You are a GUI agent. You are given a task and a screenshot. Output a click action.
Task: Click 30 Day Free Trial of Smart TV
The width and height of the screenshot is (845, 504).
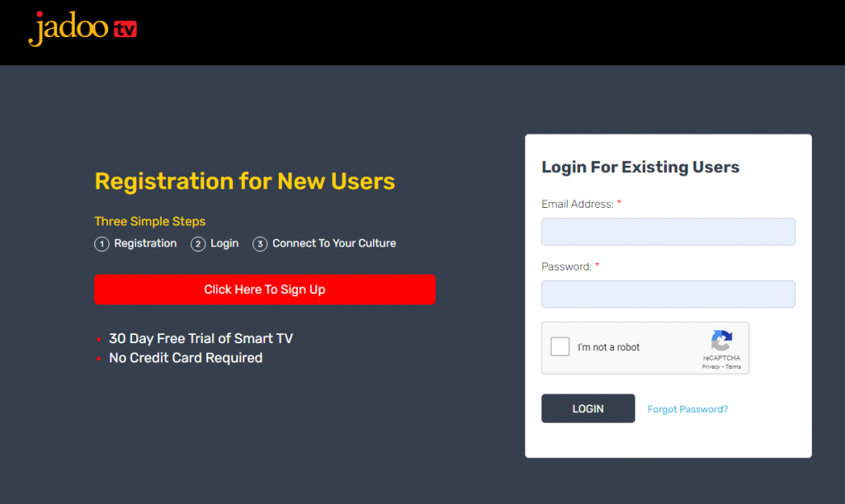[x=201, y=338]
